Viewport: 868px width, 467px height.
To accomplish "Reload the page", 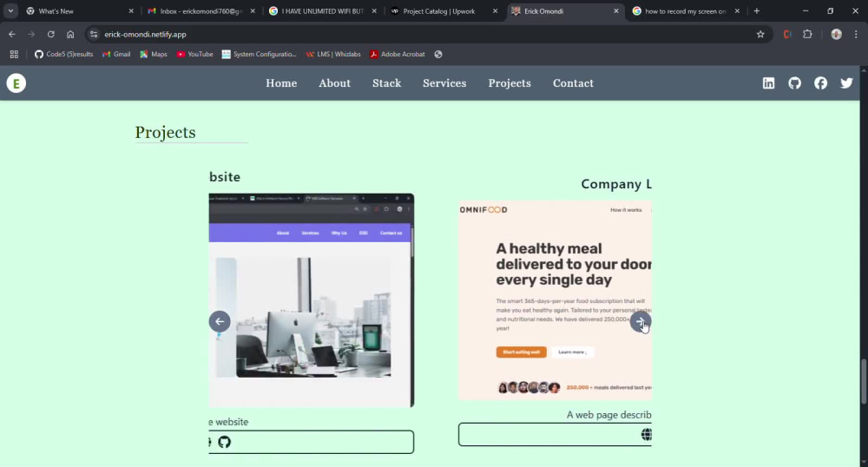I will coord(51,35).
